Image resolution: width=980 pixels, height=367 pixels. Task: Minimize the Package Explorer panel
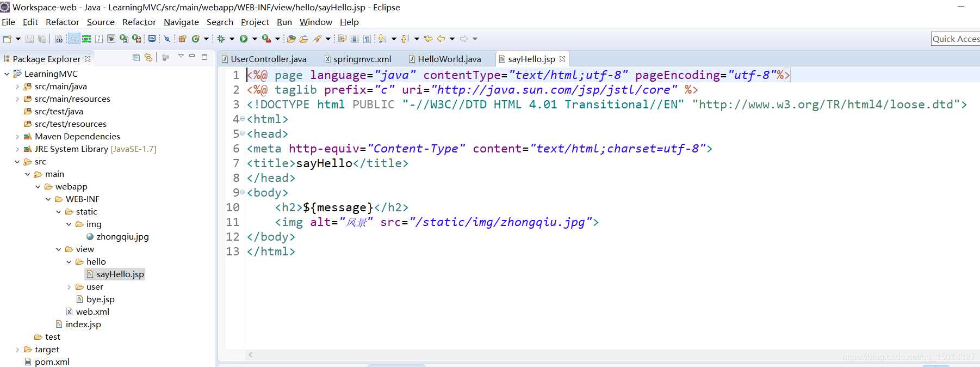point(192,56)
